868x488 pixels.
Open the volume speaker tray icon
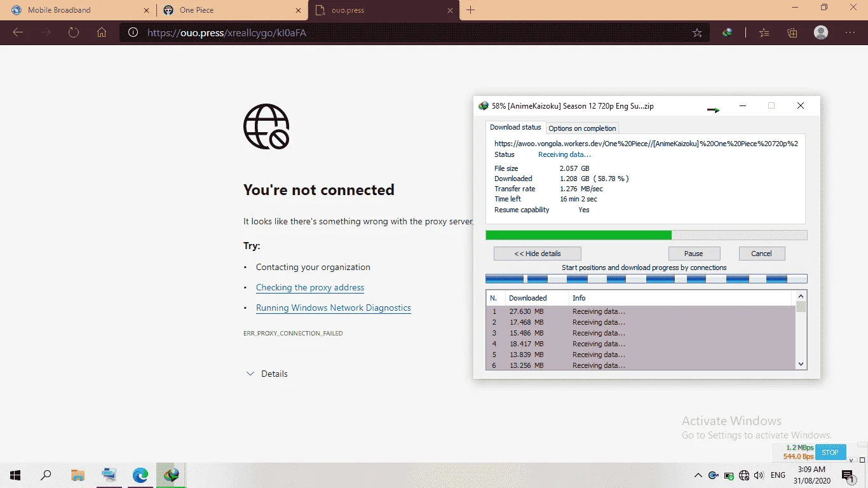[758, 475]
